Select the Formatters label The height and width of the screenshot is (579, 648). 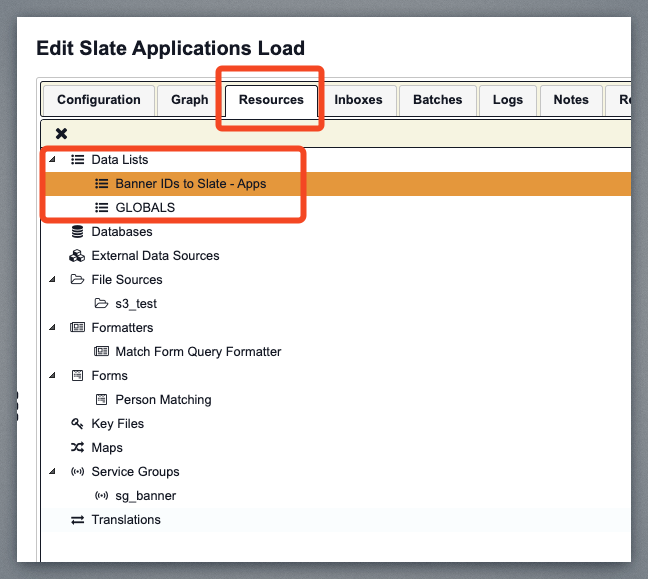pyautogui.click(x=122, y=327)
